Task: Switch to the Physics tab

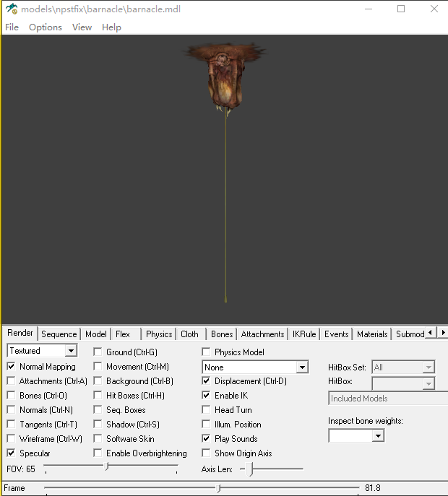Action: point(159,334)
